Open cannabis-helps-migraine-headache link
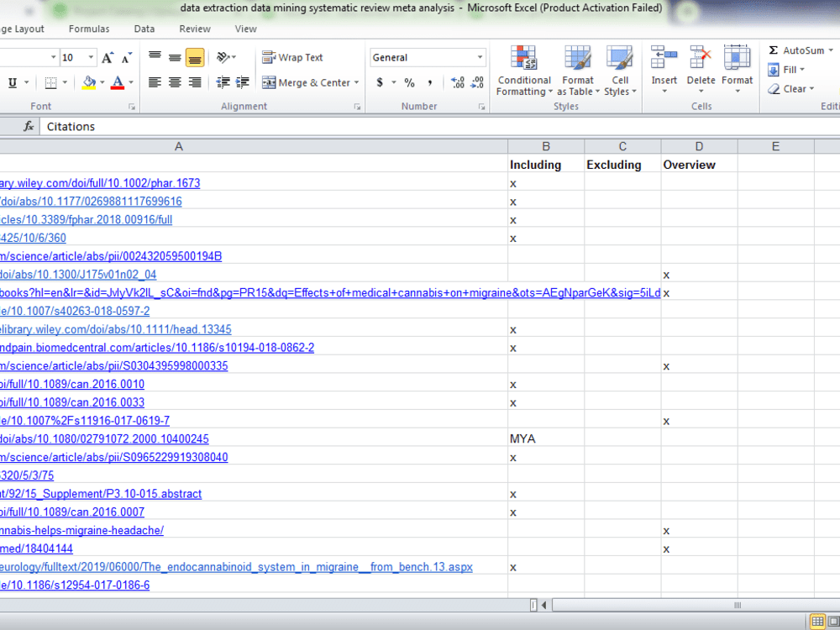The height and width of the screenshot is (630, 840). (x=82, y=530)
